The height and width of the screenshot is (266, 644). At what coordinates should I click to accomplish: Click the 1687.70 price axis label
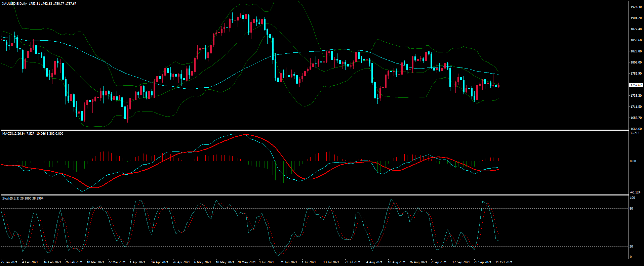click(x=636, y=118)
